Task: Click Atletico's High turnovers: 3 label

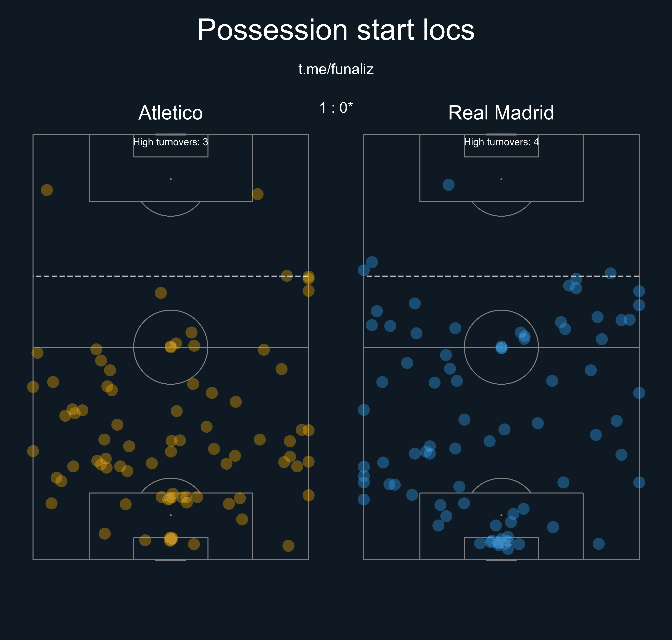Action: tap(170, 142)
